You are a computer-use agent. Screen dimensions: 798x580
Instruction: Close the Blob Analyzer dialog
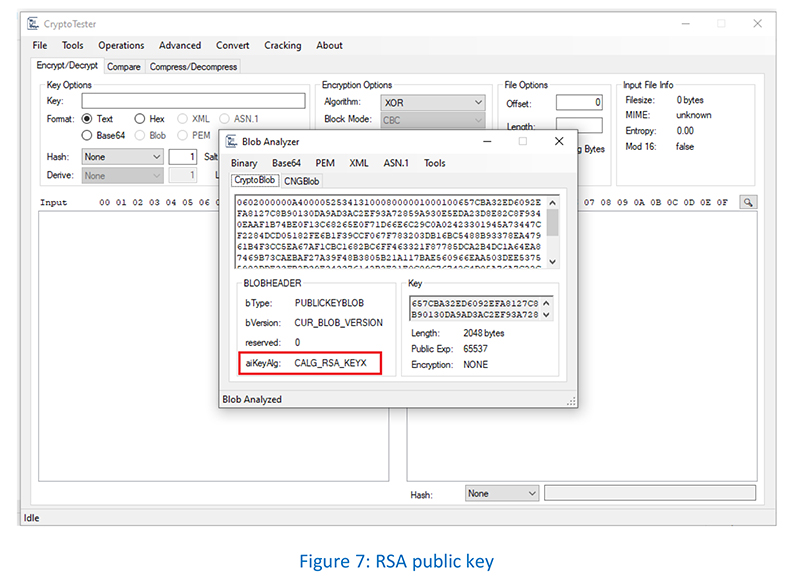tap(559, 141)
